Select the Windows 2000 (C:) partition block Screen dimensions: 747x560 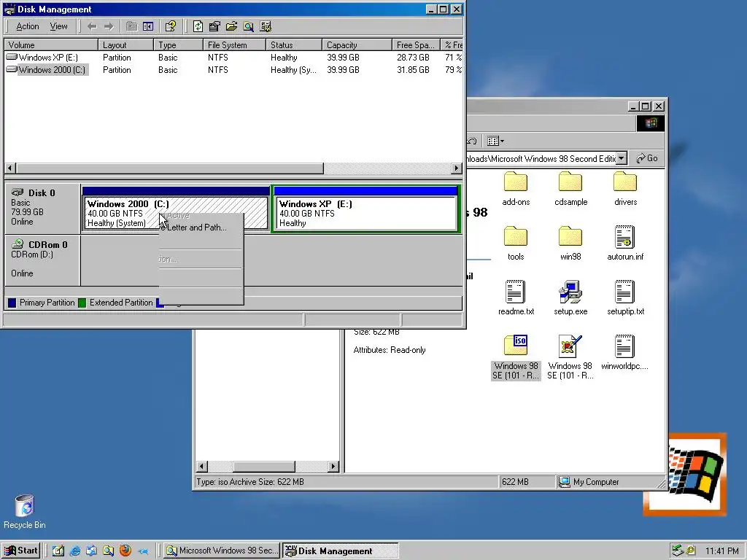click(x=175, y=209)
